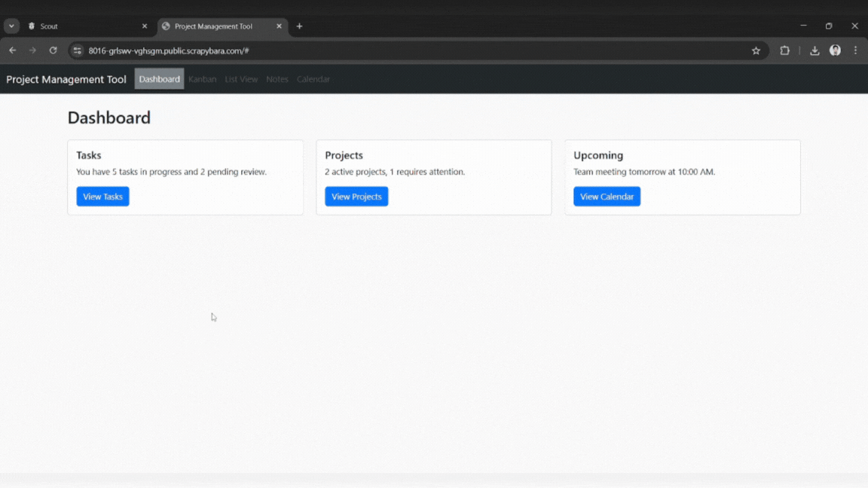This screenshot has height=488, width=868.
Task: Open the downloads icon in the toolbar
Action: 815,50
